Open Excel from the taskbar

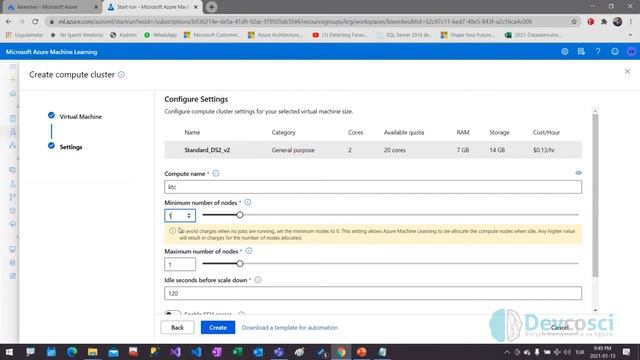(x=238, y=352)
